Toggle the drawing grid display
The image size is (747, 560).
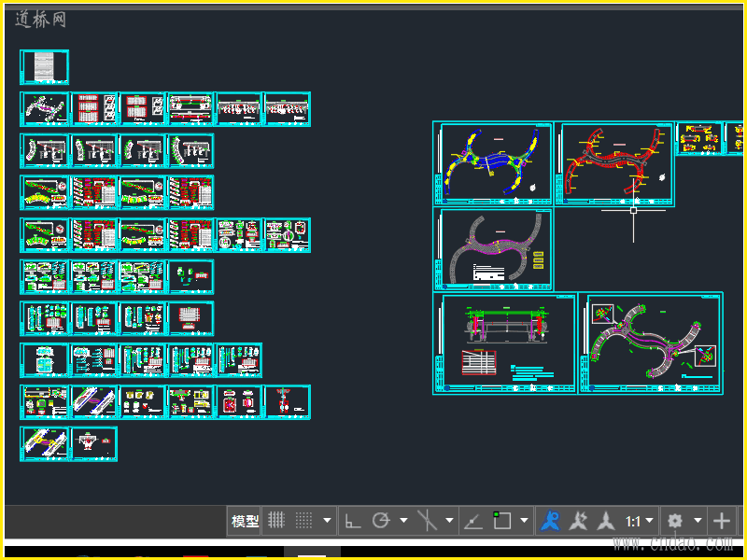(276, 521)
